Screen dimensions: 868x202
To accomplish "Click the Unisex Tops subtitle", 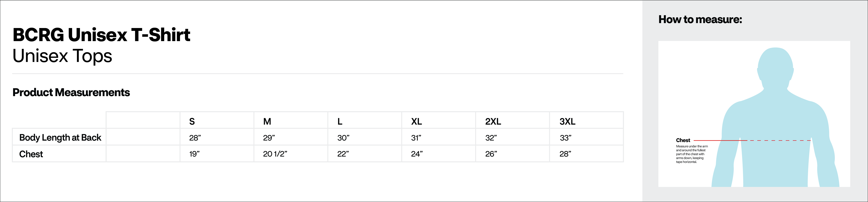I will (x=62, y=56).
